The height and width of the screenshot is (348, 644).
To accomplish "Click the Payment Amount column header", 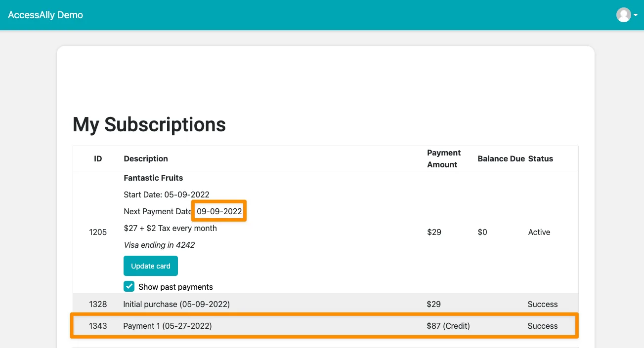I will (443, 158).
